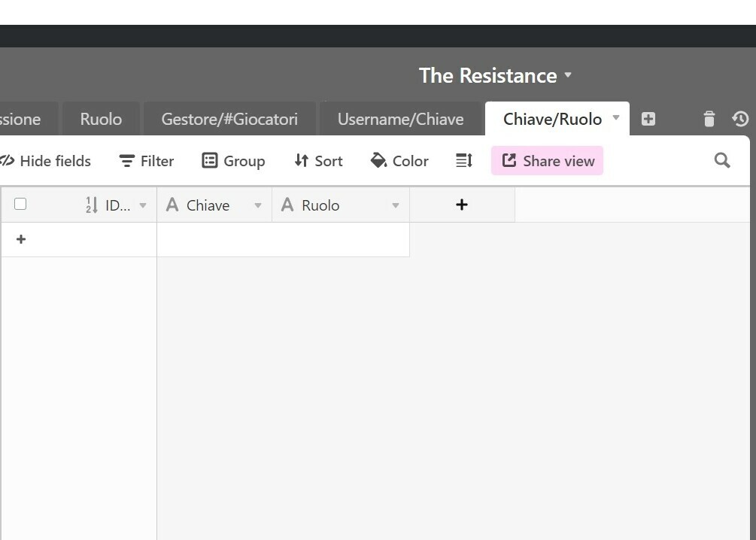The height and width of the screenshot is (540, 756).
Task: Open the Chiave field dropdown arrow
Action: click(x=258, y=205)
